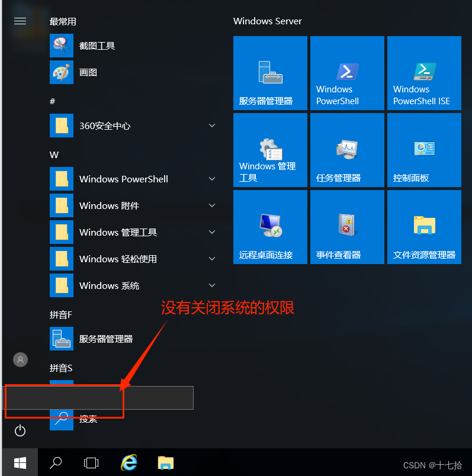Click the Windows 系统 label text
Image resolution: width=472 pixels, height=476 pixels.
(110, 286)
